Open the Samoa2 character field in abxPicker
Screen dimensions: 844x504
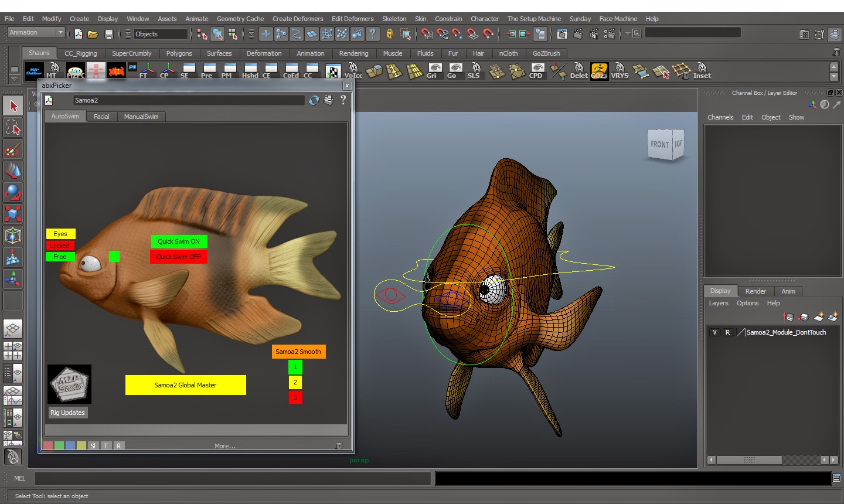point(189,100)
